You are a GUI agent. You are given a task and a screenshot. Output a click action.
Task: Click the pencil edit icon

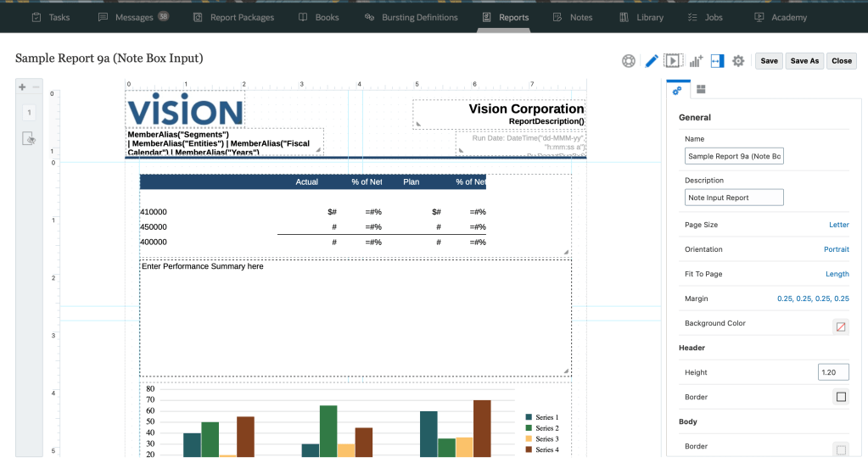(652, 61)
